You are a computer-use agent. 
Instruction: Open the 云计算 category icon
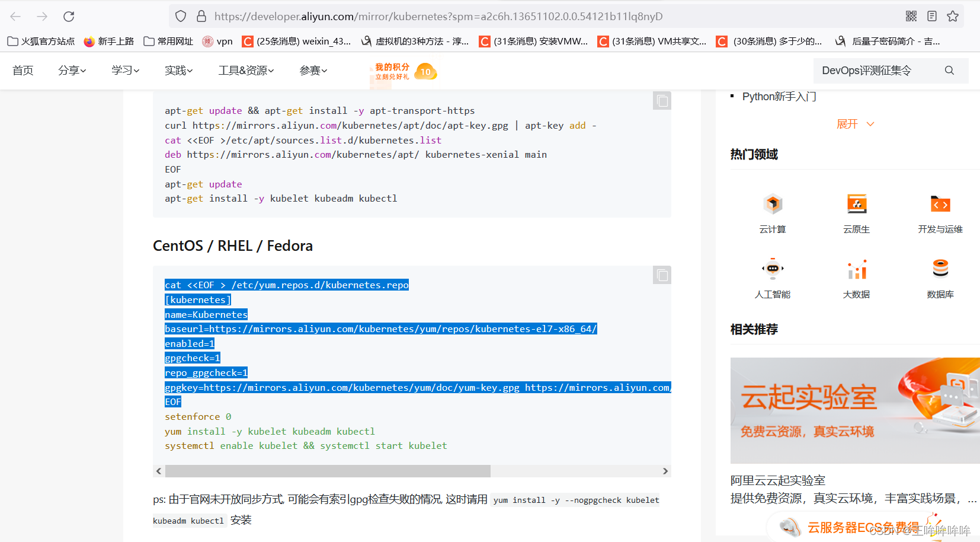pyautogui.click(x=773, y=205)
